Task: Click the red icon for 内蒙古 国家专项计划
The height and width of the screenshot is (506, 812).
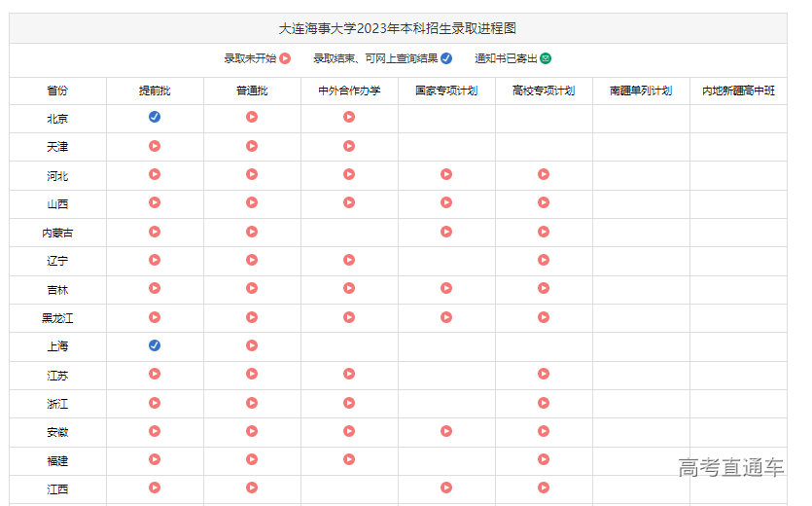Action: point(446,232)
